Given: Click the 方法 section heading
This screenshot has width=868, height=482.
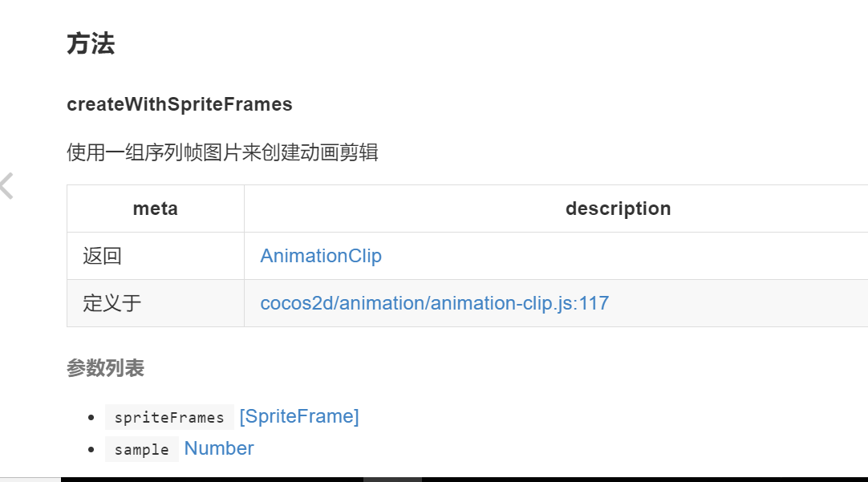Looking at the screenshot, I should (91, 44).
